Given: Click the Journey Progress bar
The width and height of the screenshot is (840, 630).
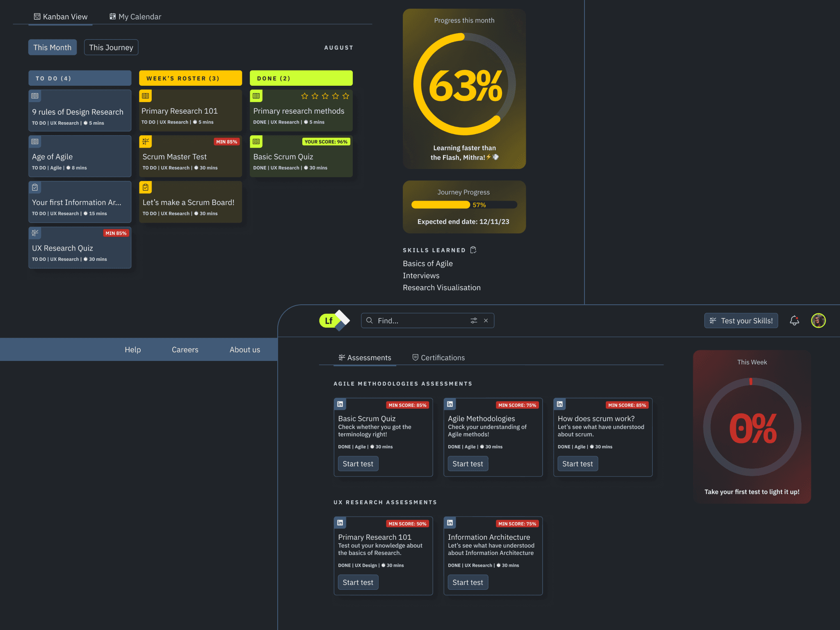Looking at the screenshot, I should click(x=464, y=205).
